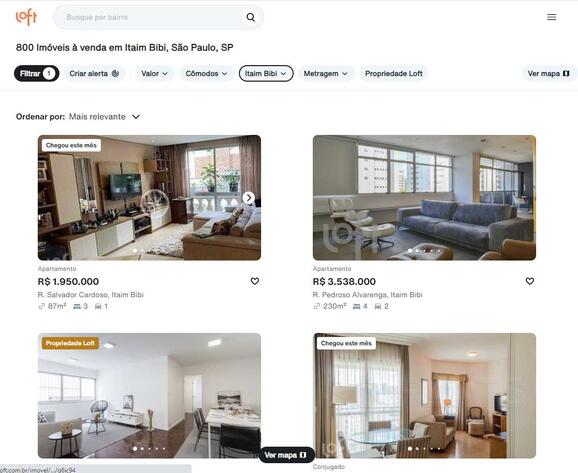Viewport: 578px width, 473px height.
Task: Expand the Valor filter dropdown
Action: coord(154,73)
